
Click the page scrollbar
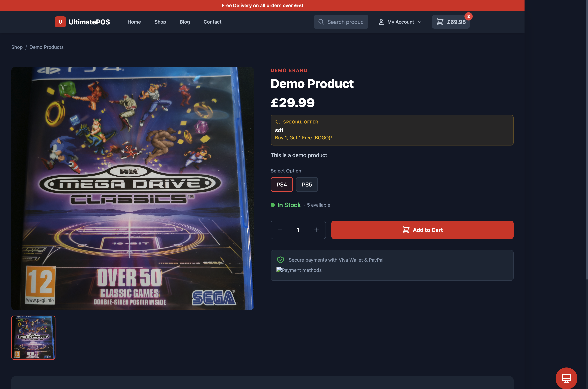point(586,140)
